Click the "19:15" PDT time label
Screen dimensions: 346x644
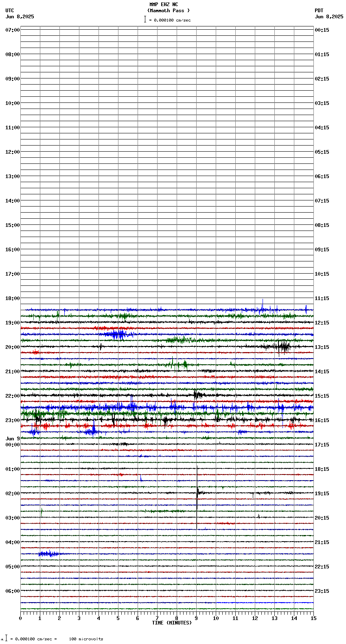coord(322,494)
